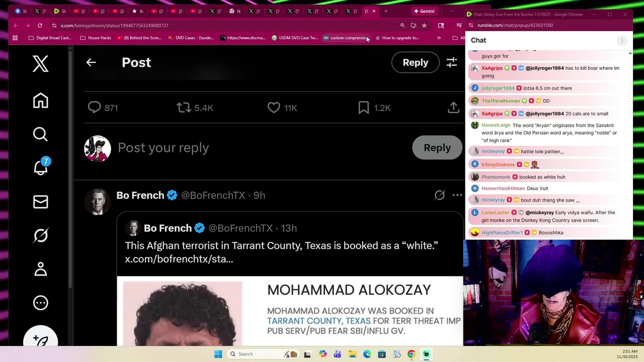This screenshot has width=644, height=362.
Task: Open Messages envelope icon in sidebar
Action: coord(40,202)
